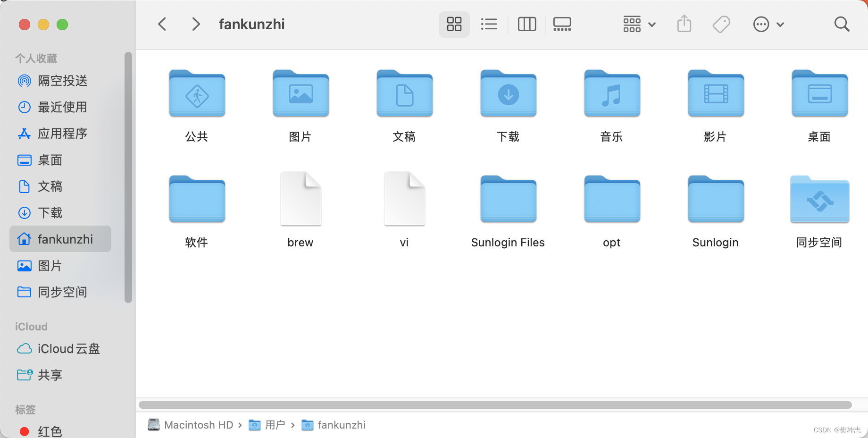Image resolution: width=868 pixels, height=438 pixels.
Task: Open the Tags icon in the toolbar
Action: [721, 24]
